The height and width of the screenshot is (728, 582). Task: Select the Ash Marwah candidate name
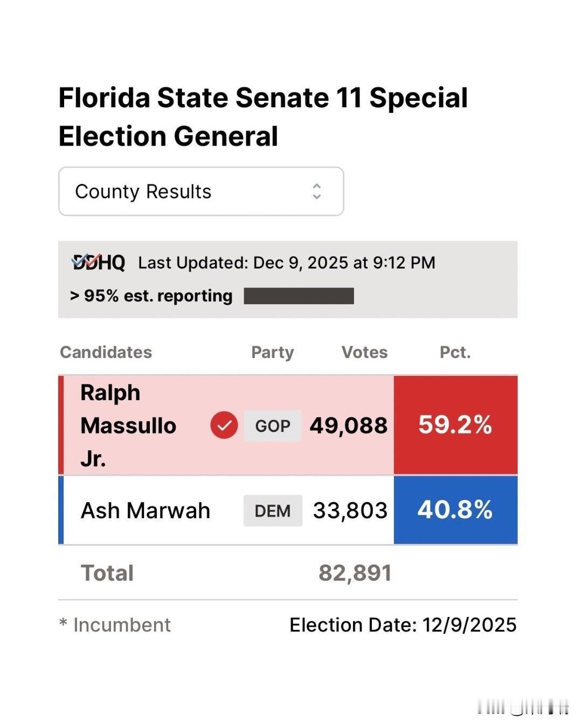pyautogui.click(x=145, y=511)
